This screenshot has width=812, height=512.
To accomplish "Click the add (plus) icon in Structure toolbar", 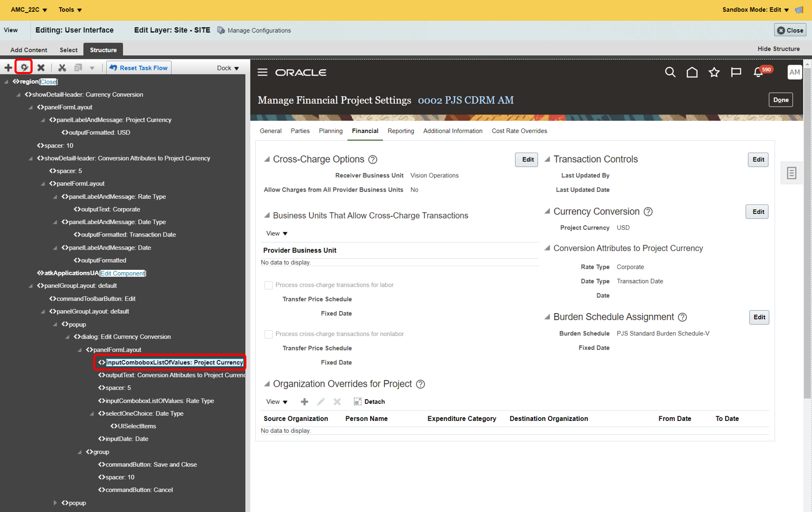I will click(8, 68).
